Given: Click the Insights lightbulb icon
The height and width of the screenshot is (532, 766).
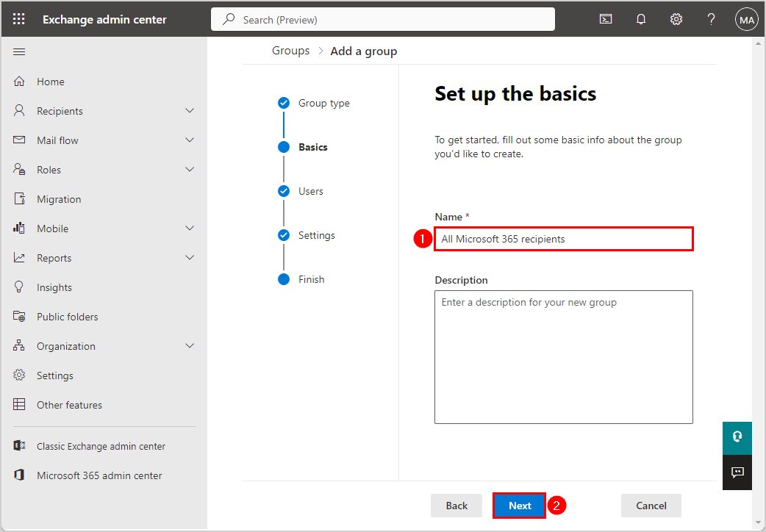Looking at the screenshot, I should (x=19, y=287).
